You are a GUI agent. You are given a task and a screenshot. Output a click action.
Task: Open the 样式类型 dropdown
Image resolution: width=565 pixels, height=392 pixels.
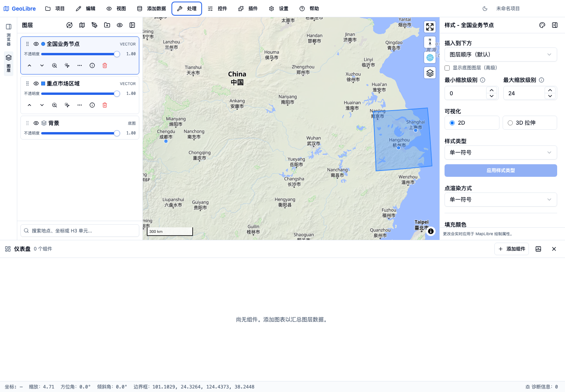coord(501,152)
